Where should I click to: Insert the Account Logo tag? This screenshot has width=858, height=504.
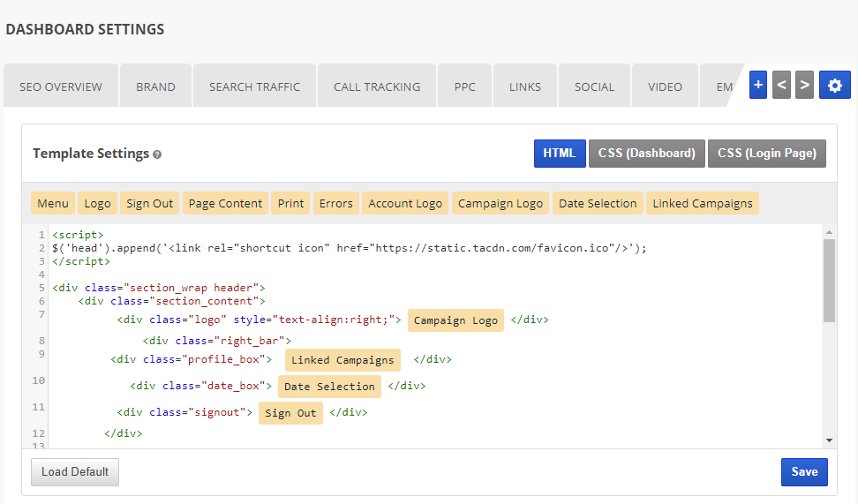[405, 203]
